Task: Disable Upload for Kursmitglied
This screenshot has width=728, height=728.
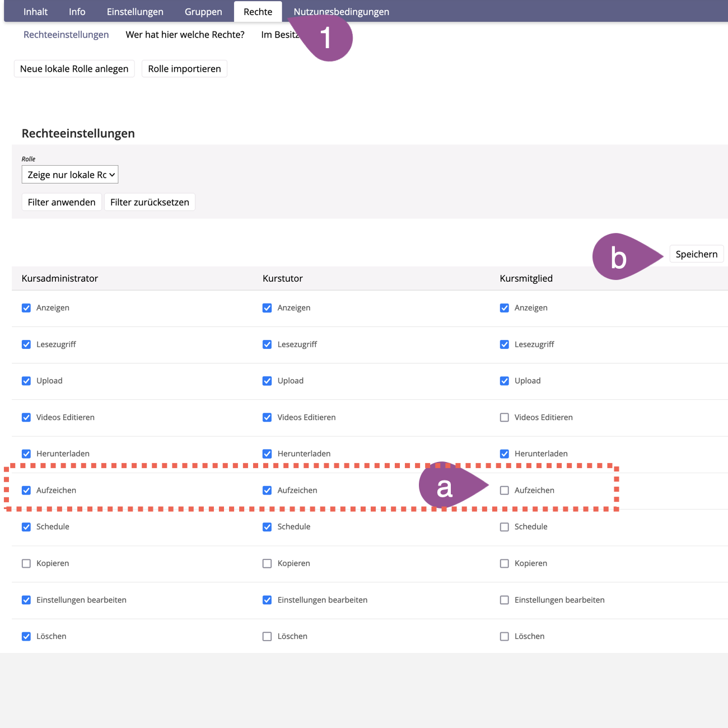Action: click(x=505, y=381)
